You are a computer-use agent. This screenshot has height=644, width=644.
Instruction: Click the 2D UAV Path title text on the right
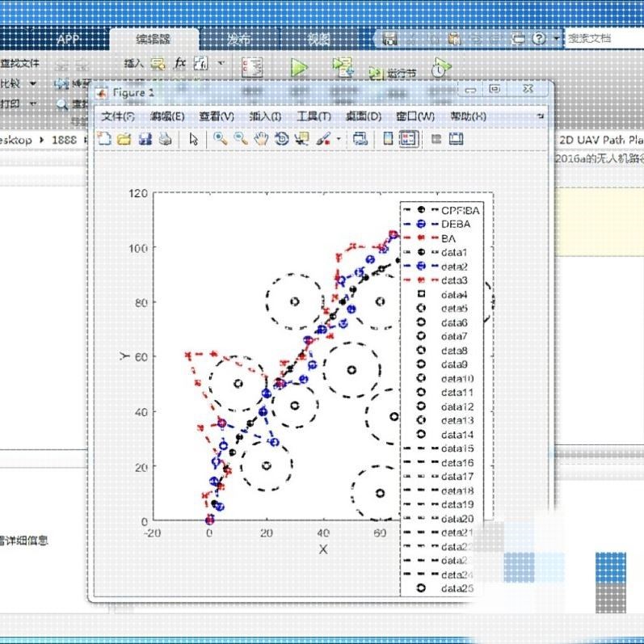tap(601, 140)
